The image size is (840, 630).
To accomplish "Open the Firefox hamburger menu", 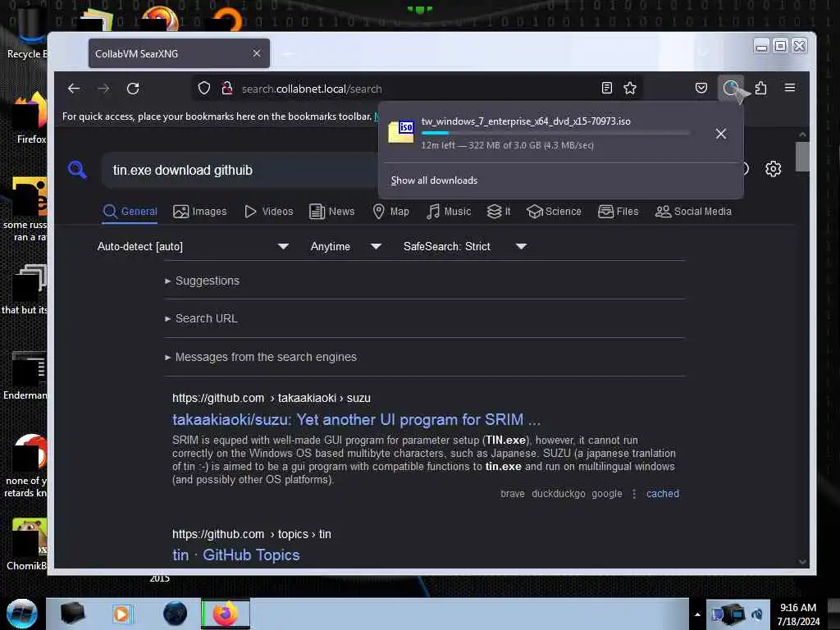I will pyautogui.click(x=790, y=88).
